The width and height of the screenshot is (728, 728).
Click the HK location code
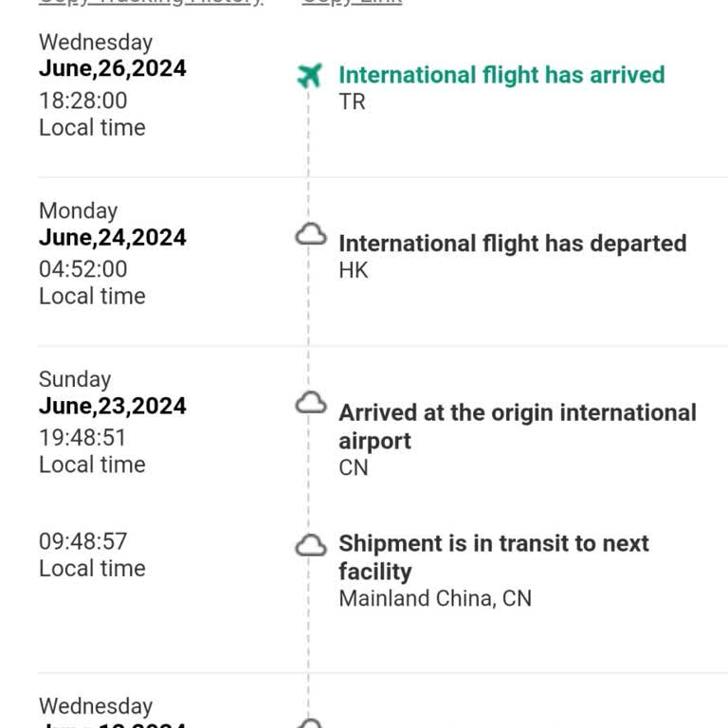[353, 270]
